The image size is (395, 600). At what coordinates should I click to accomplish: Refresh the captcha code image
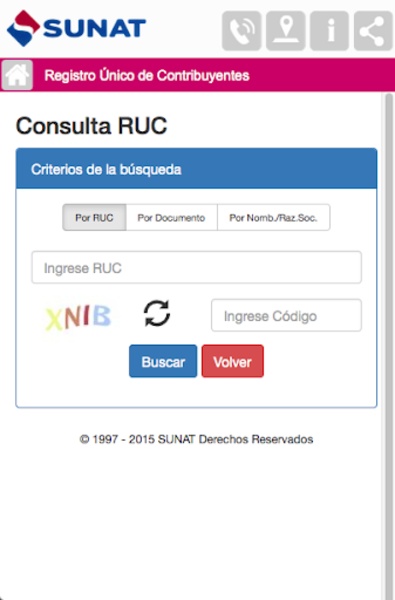[157, 313]
